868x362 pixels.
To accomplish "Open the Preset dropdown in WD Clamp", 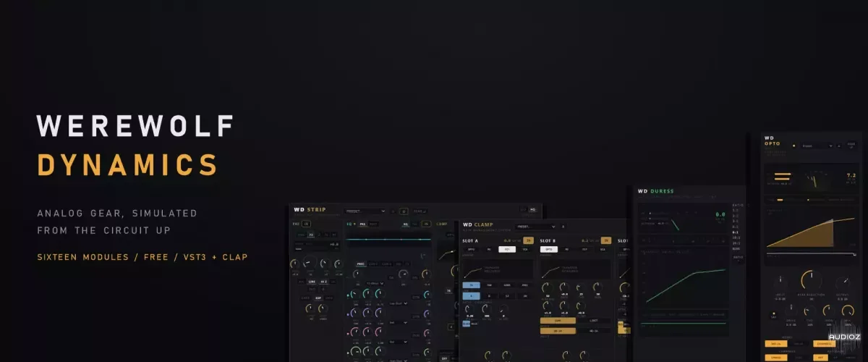I will click(x=535, y=227).
